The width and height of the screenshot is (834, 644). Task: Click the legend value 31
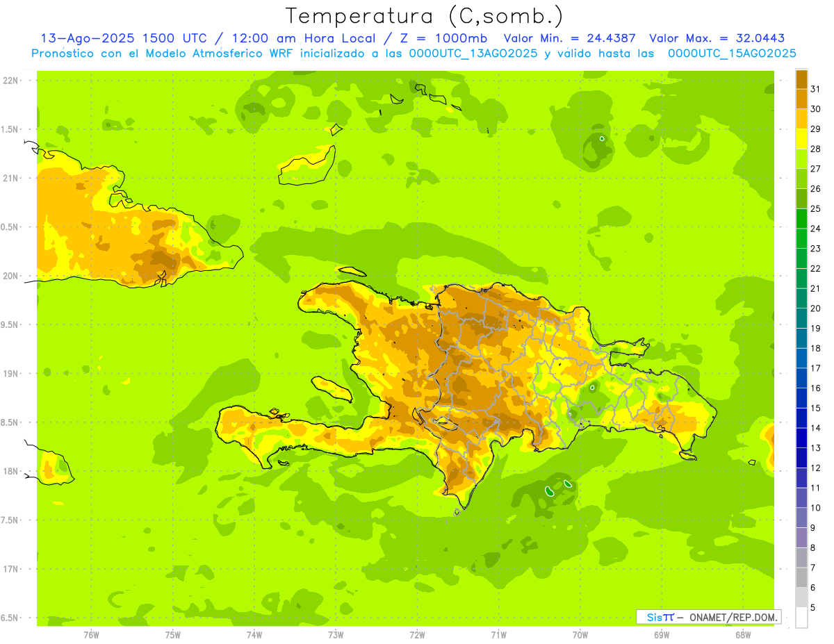[816, 89]
